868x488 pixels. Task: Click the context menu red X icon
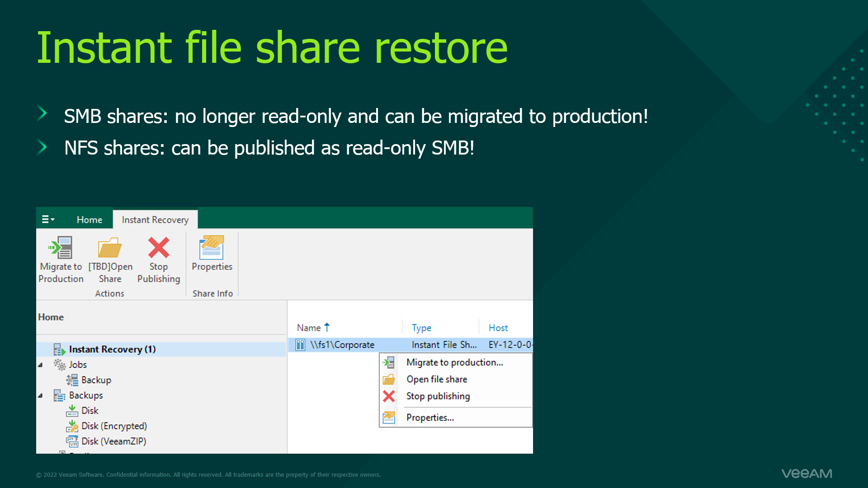[389, 396]
